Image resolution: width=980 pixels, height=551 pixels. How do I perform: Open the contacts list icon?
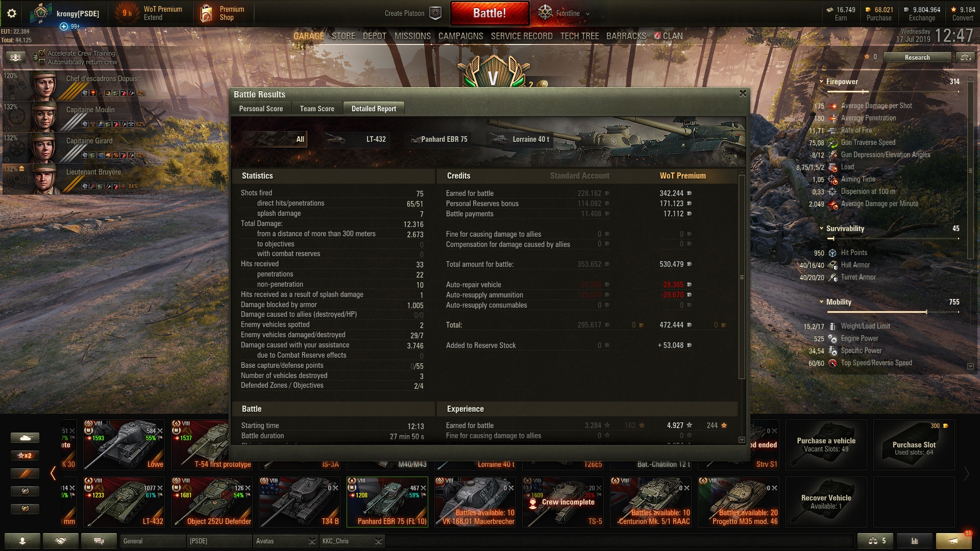tap(22, 541)
